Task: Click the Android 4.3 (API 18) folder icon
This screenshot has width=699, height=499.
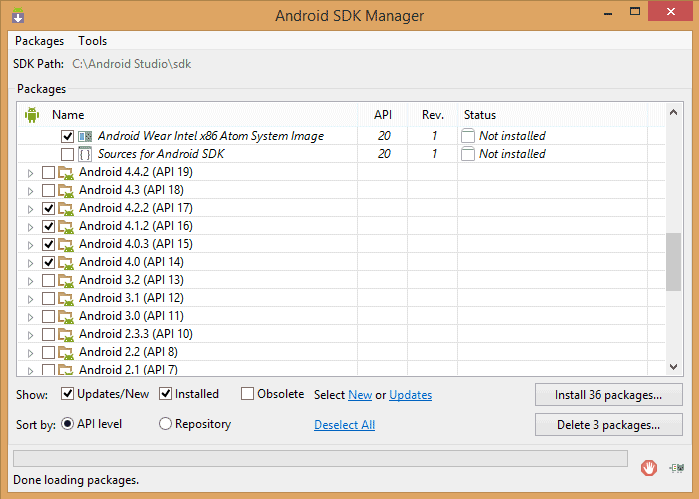Action: 66,190
